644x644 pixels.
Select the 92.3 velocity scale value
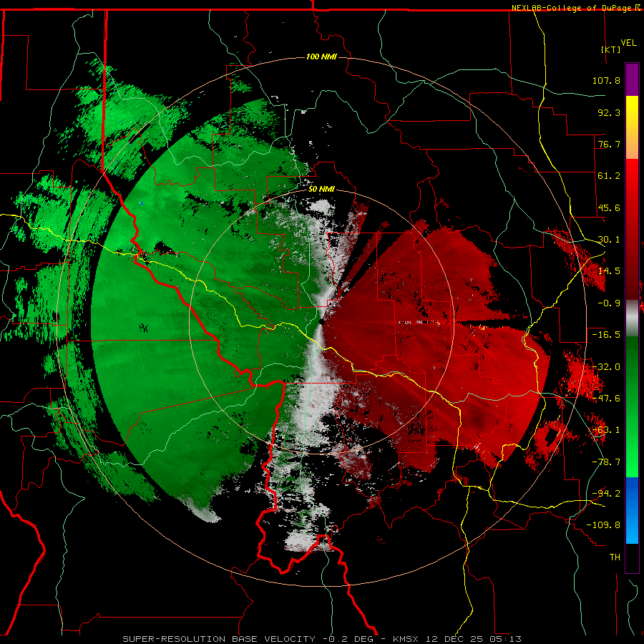[x=609, y=112]
